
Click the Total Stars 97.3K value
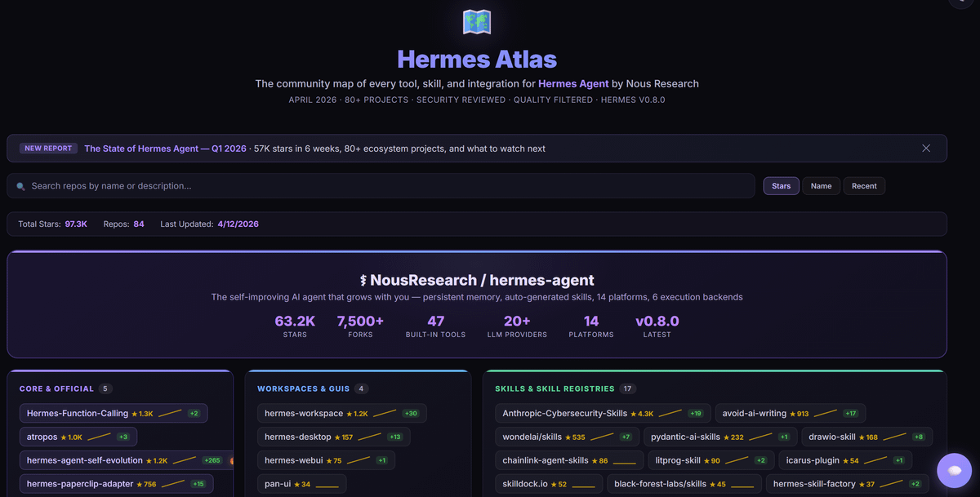[x=76, y=224]
